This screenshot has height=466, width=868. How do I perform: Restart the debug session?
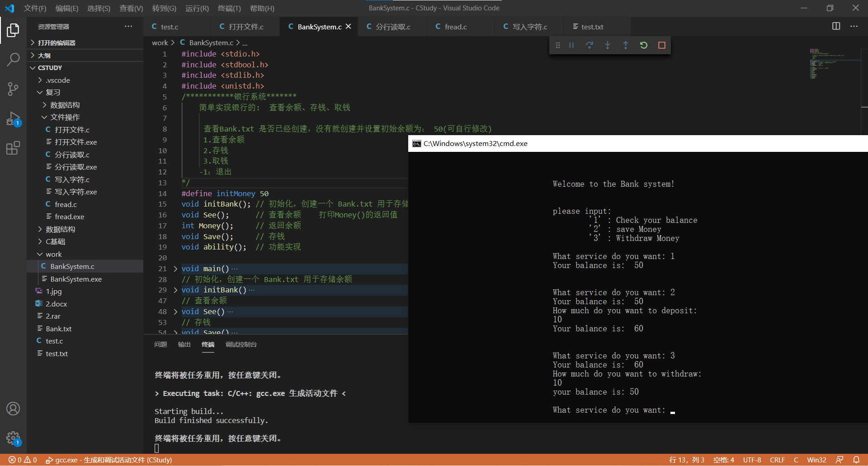pyautogui.click(x=644, y=45)
